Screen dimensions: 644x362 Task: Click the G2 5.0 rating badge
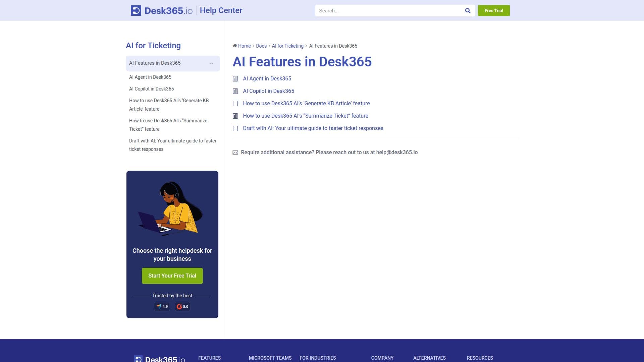click(182, 306)
